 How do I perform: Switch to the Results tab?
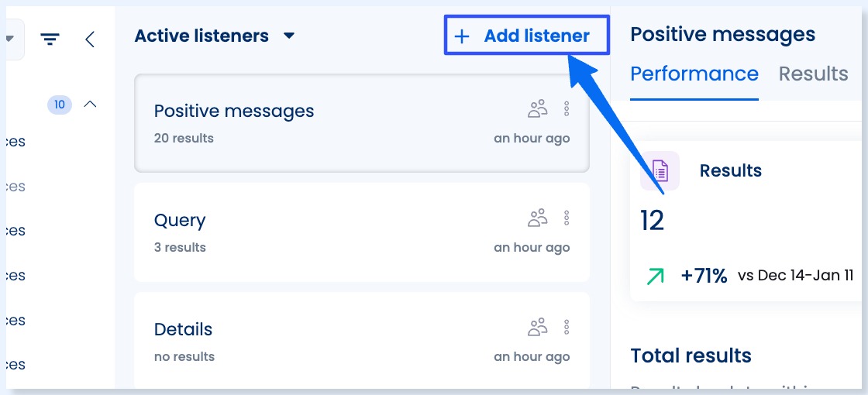(813, 74)
